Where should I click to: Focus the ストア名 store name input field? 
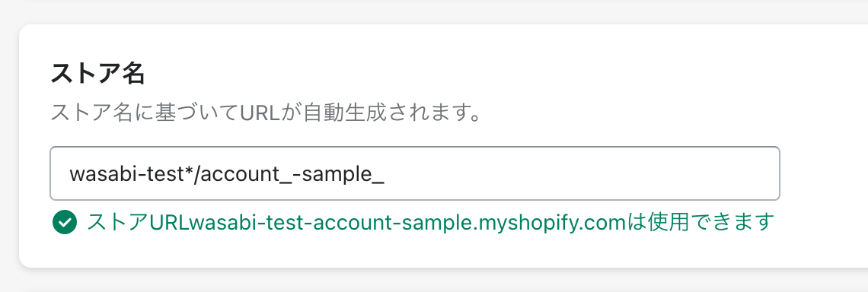415,173
